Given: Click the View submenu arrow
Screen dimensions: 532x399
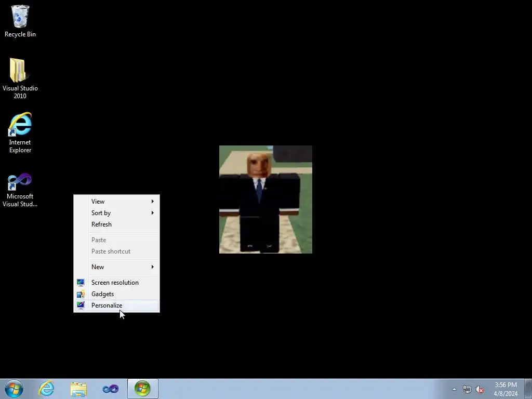Looking at the screenshot, I should click(153, 202).
